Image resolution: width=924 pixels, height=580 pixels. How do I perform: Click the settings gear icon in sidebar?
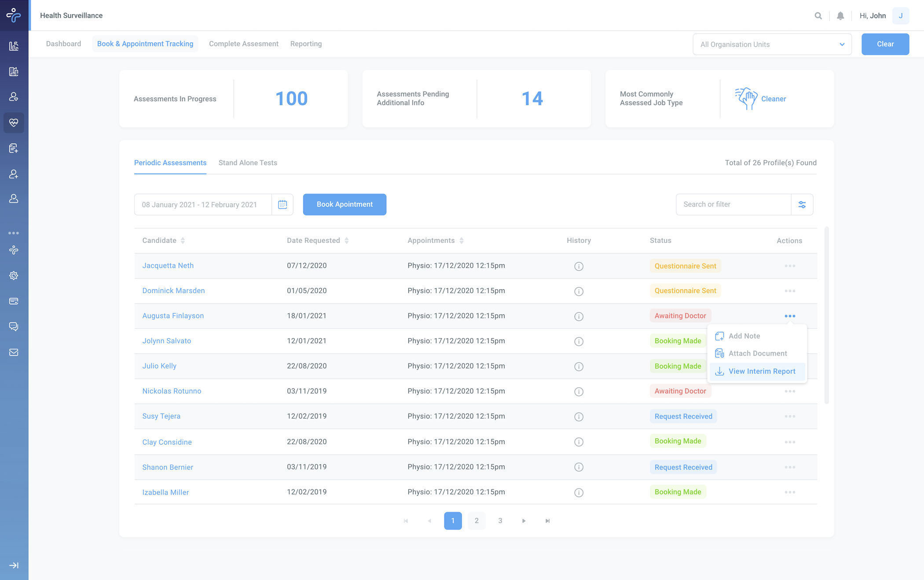click(x=13, y=276)
